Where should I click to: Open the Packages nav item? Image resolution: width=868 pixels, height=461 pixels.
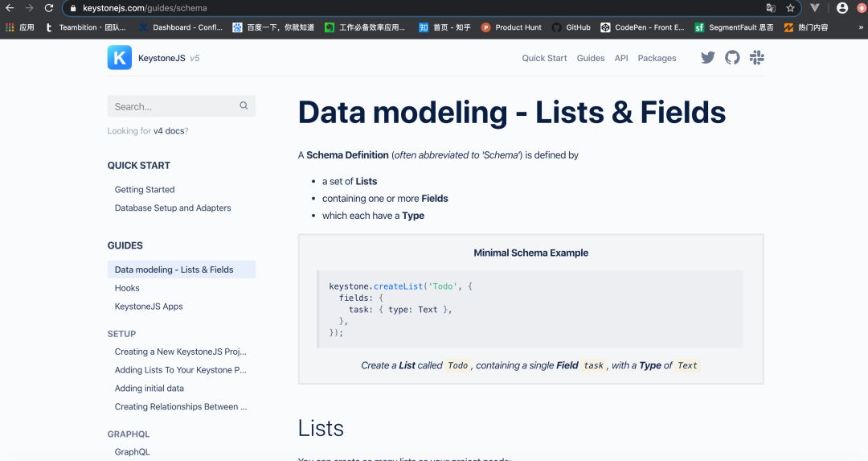pyautogui.click(x=657, y=58)
